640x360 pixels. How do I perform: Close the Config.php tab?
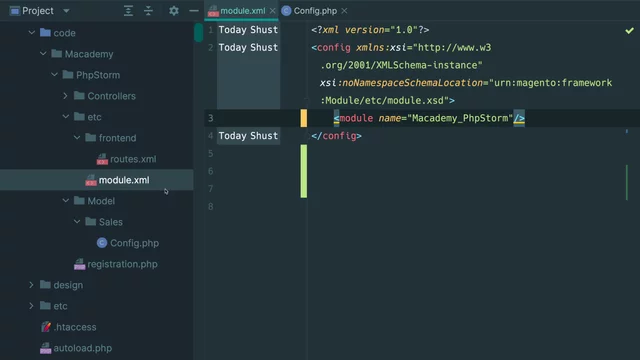[x=344, y=11]
